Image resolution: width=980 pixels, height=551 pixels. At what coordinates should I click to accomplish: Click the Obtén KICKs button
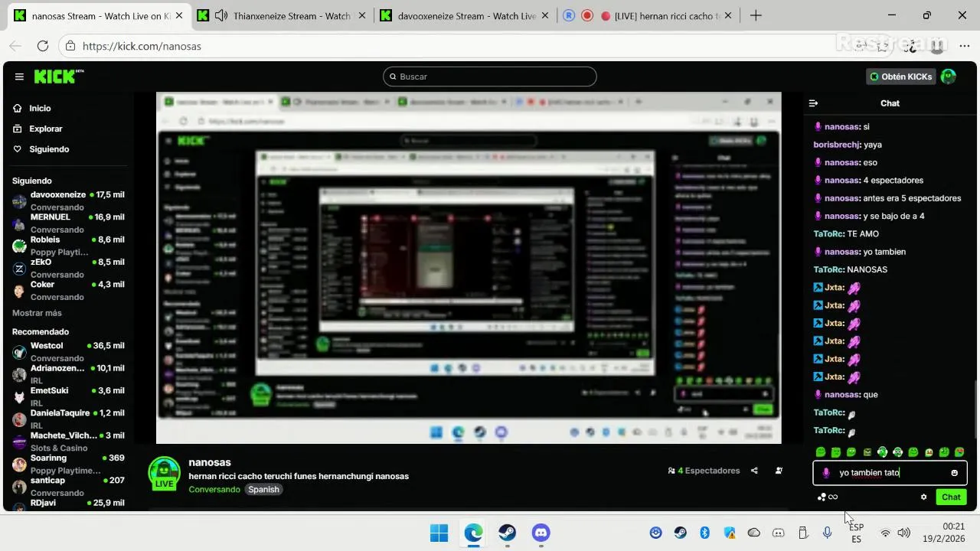pyautogui.click(x=901, y=77)
